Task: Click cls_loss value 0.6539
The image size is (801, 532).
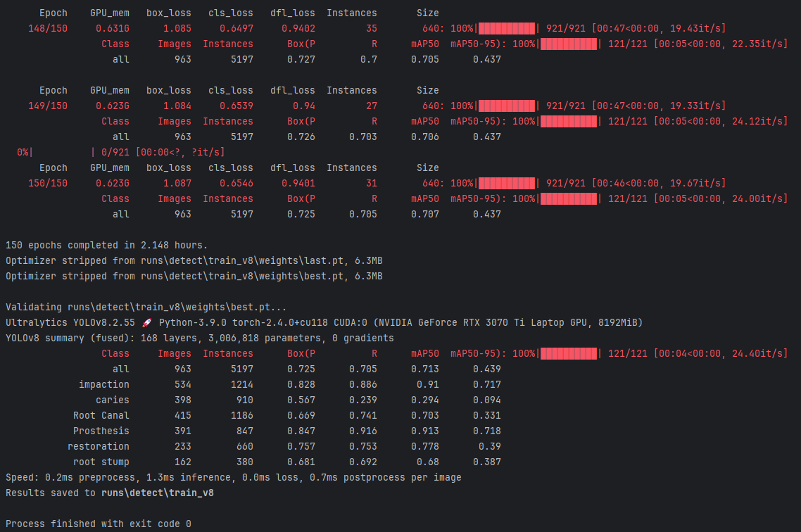Action: click(236, 106)
